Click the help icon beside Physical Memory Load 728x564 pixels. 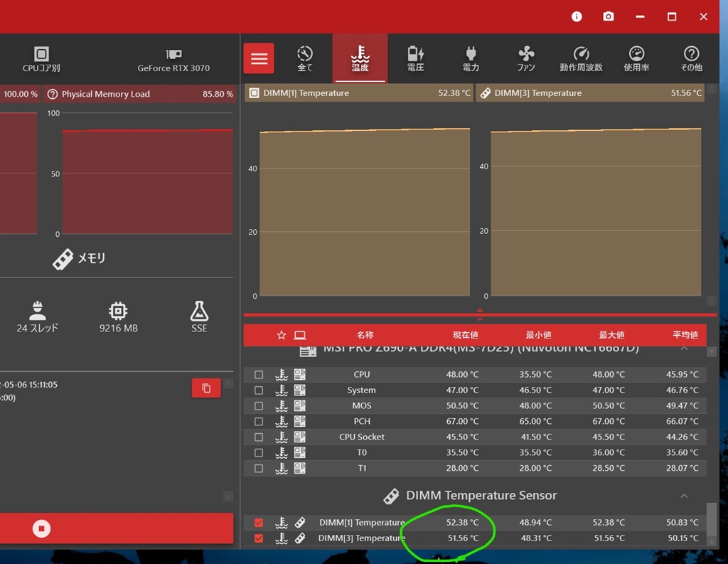coord(53,94)
